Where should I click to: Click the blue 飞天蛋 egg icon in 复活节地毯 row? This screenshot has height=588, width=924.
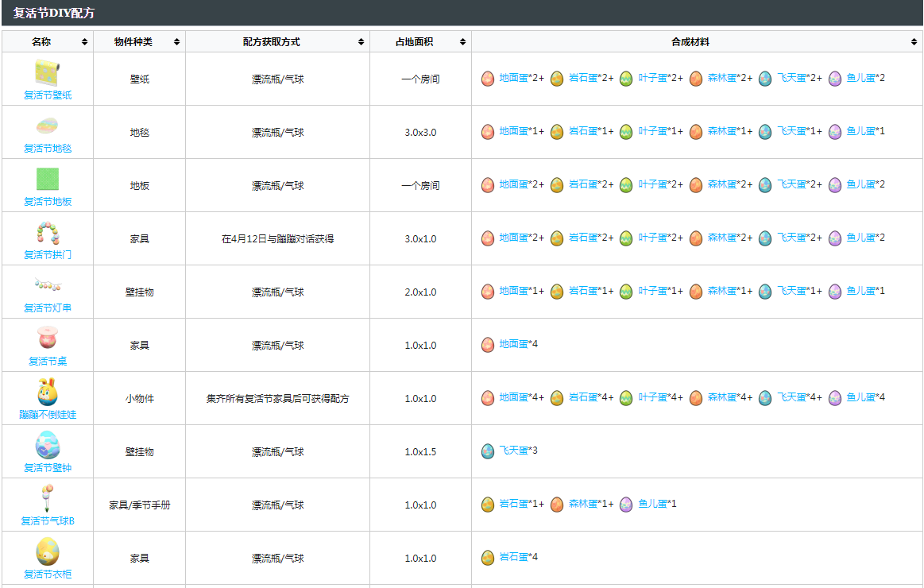[x=765, y=132]
